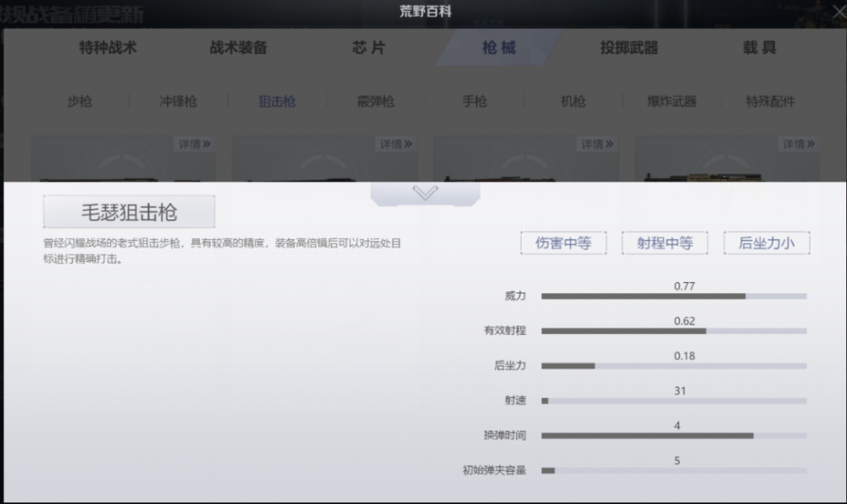Open the 手枪 weapon category
Image resolution: width=847 pixels, height=504 pixels.
[x=474, y=101]
